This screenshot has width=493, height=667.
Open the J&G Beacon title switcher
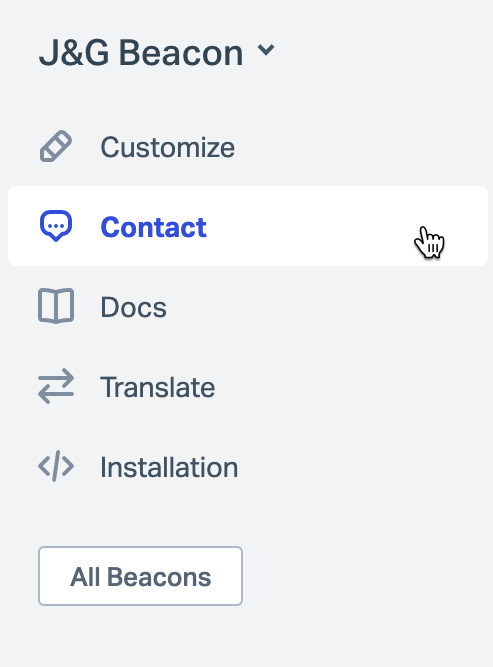[x=157, y=53]
